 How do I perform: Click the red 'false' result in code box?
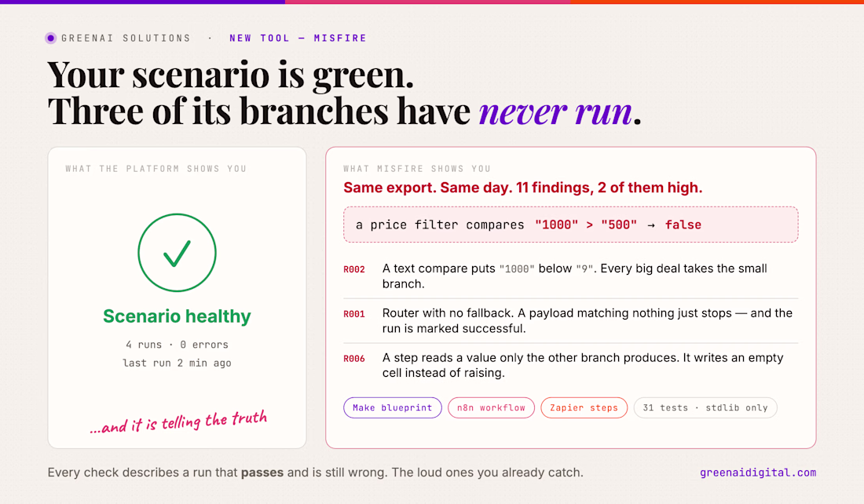pyautogui.click(x=683, y=225)
